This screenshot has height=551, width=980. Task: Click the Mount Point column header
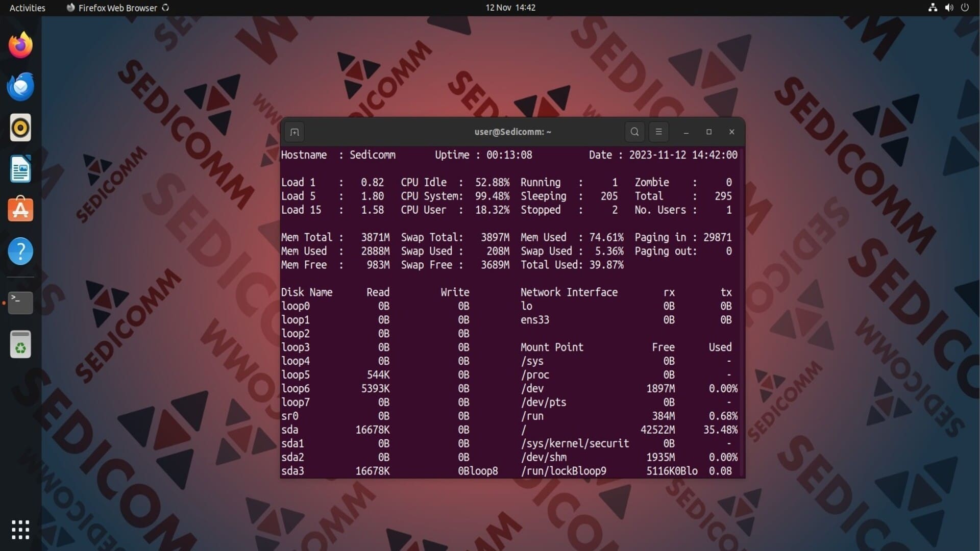552,347
